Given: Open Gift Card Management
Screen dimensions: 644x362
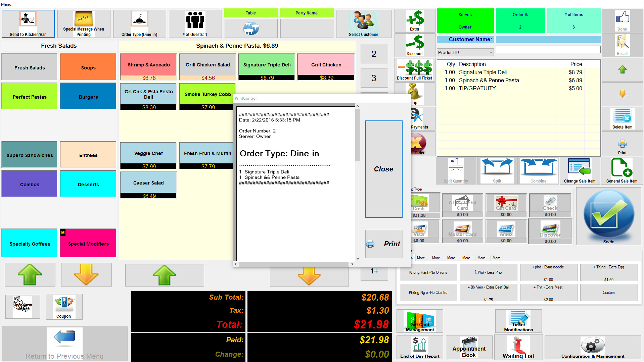Looking at the screenshot, I should [420, 321].
